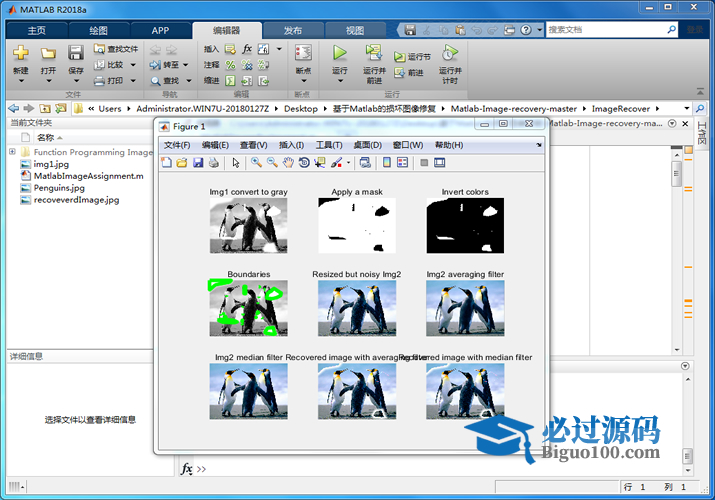Switch to the 绘图 ribbon tab
The image size is (715, 500).
[98, 30]
